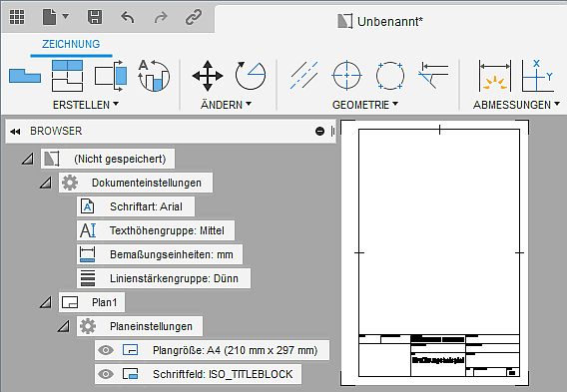The width and height of the screenshot is (567, 392).
Task: Select Texthöhengruppe: Mittel setting
Action: [156, 230]
